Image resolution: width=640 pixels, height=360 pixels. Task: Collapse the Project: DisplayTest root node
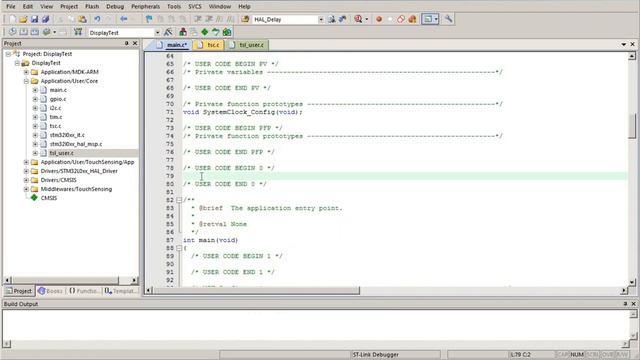(x=8, y=54)
